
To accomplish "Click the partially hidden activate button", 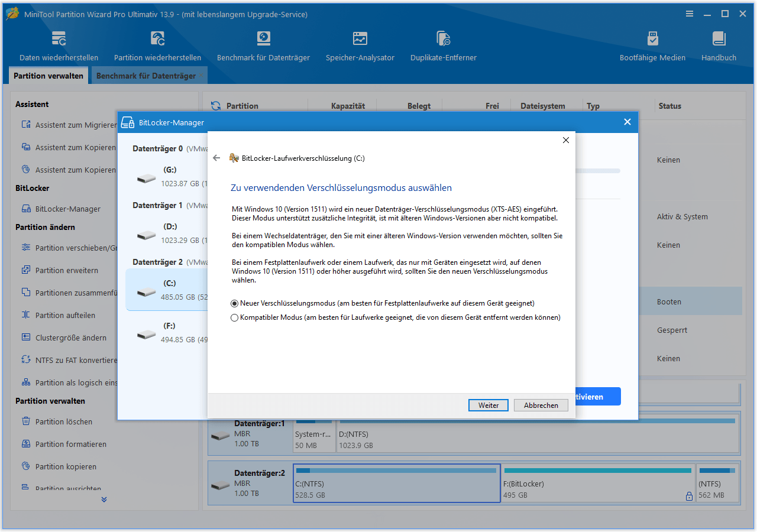I will tap(597, 397).
